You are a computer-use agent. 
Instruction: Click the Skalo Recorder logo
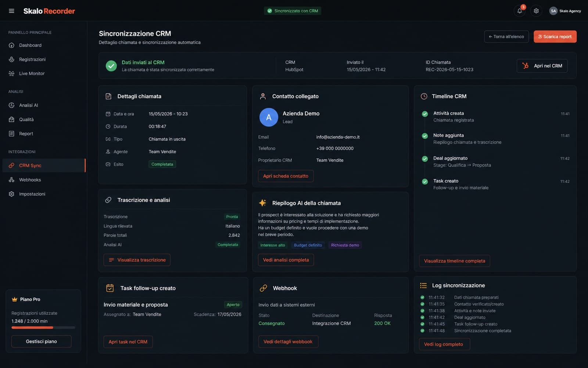click(x=49, y=11)
